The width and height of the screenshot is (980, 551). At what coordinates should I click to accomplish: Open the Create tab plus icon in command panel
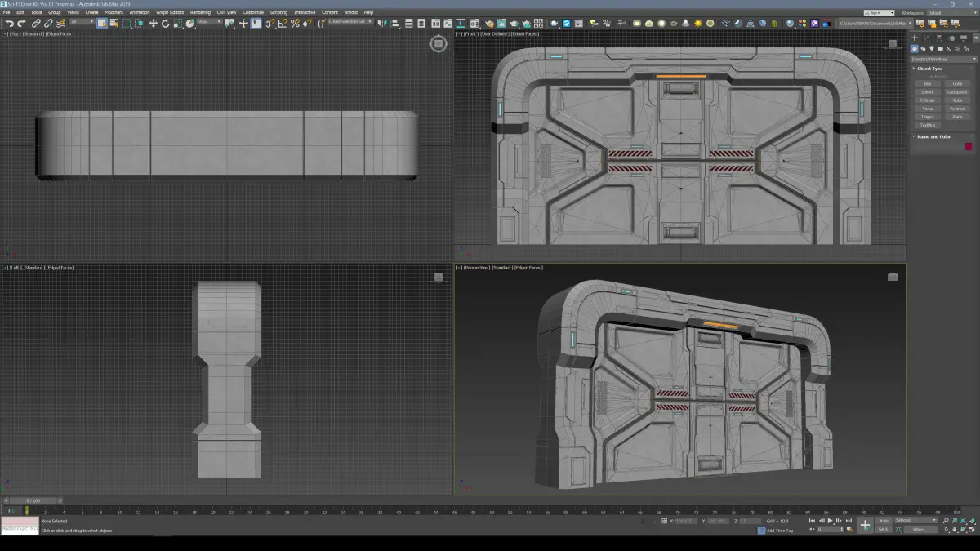pyautogui.click(x=915, y=38)
